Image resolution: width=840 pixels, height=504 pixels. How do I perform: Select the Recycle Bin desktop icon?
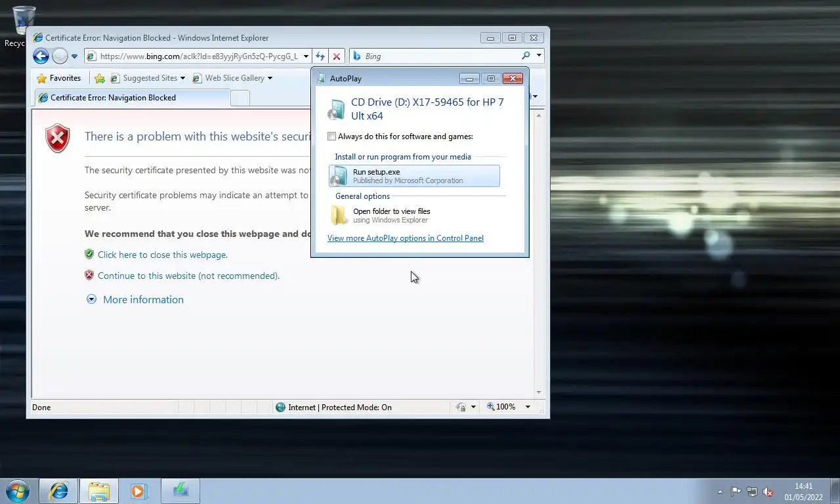click(24, 26)
